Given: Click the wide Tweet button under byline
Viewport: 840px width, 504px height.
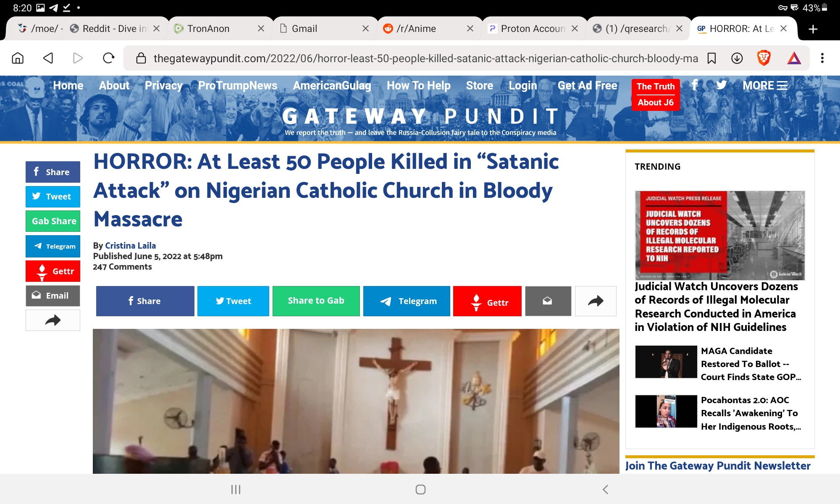Looking at the screenshot, I should coord(233,301).
